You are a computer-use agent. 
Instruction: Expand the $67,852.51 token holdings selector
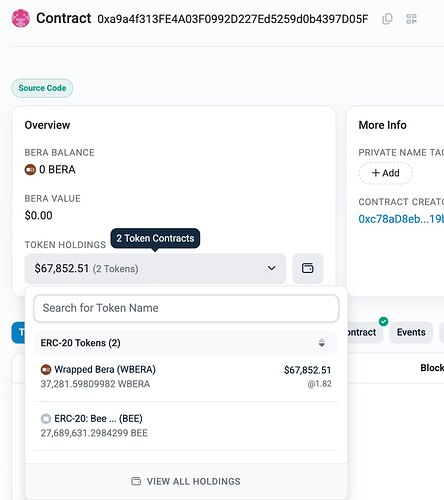[x=155, y=268]
